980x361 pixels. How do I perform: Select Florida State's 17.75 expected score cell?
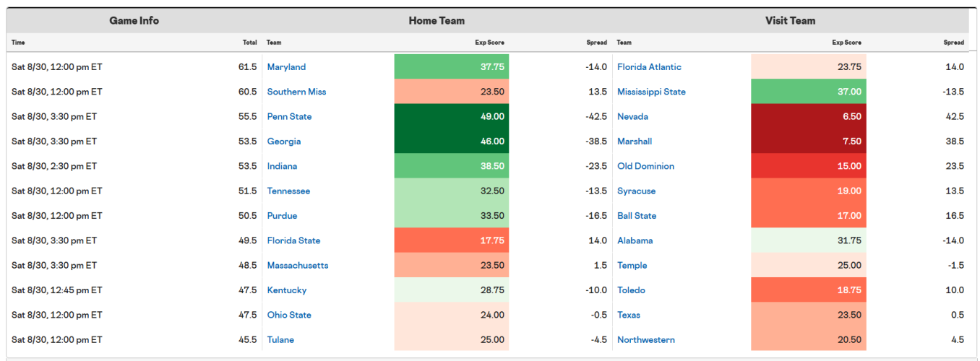click(x=452, y=240)
